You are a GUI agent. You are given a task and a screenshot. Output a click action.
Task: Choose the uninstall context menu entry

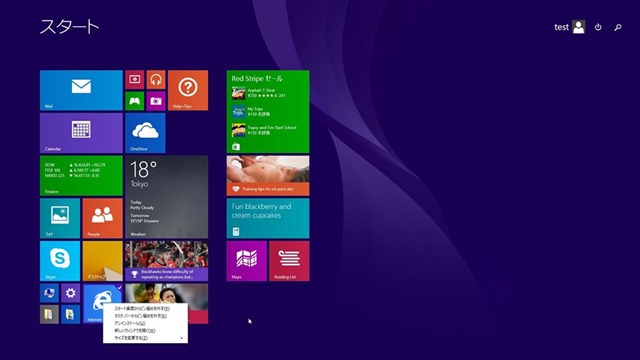[145, 323]
